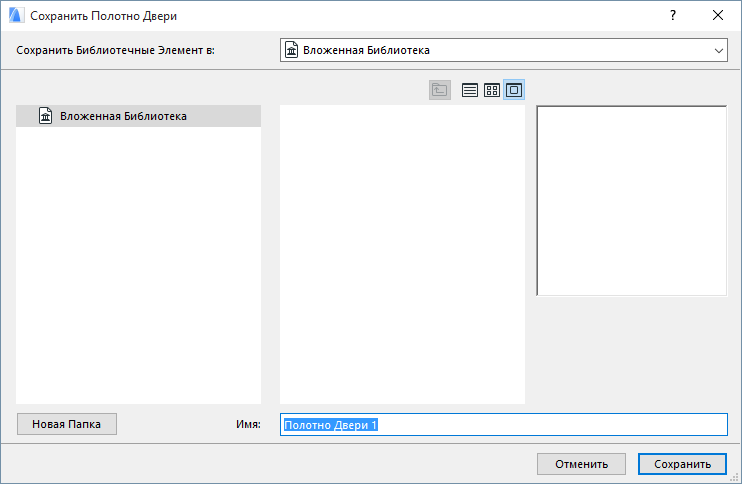Viewport: 742px width, 484px height.
Task: Click the ArchiCAD icon in title bar
Action: [x=16, y=16]
